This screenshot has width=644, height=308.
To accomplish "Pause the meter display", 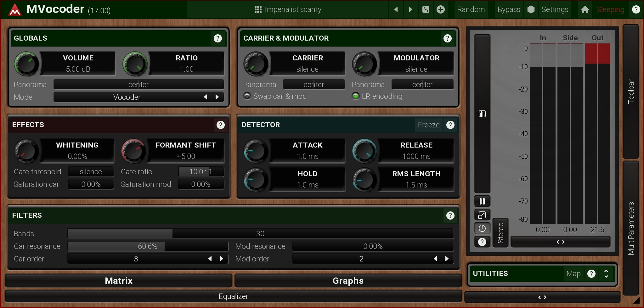I will [482, 201].
